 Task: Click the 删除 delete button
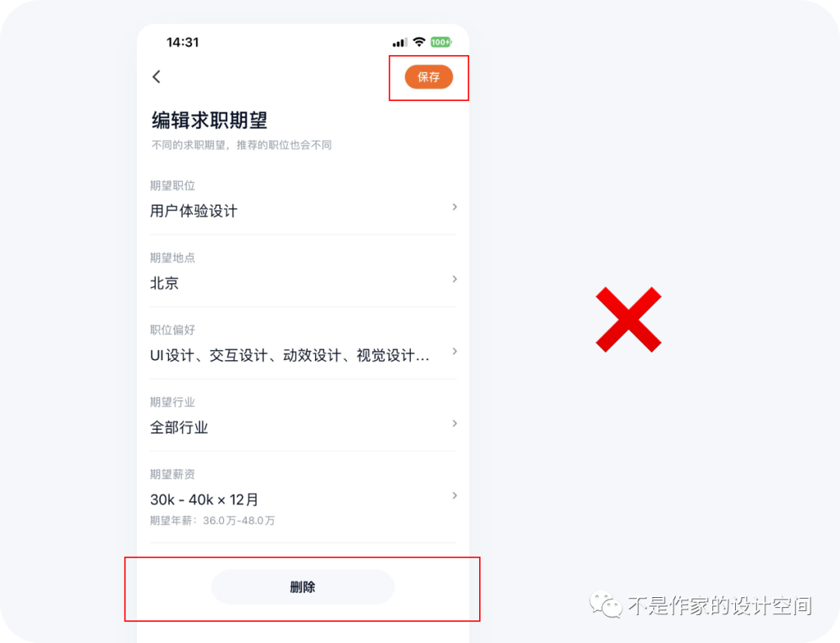(303, 587)
